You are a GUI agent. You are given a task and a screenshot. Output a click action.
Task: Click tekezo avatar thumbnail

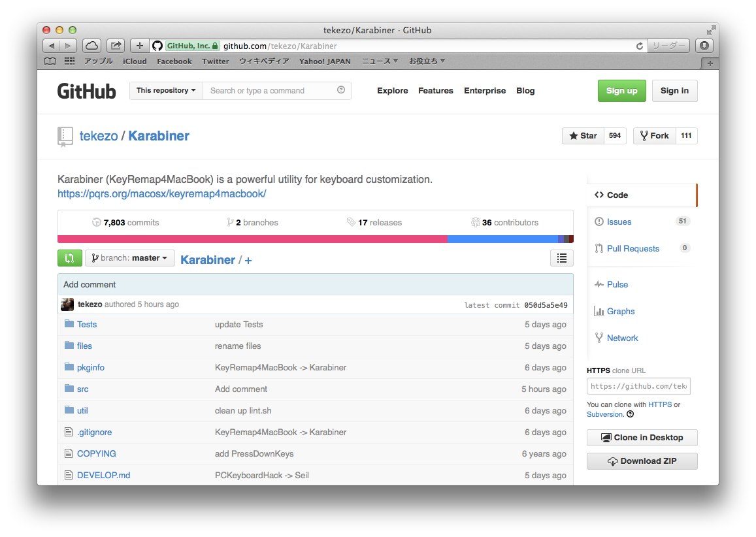pos(67,304)
